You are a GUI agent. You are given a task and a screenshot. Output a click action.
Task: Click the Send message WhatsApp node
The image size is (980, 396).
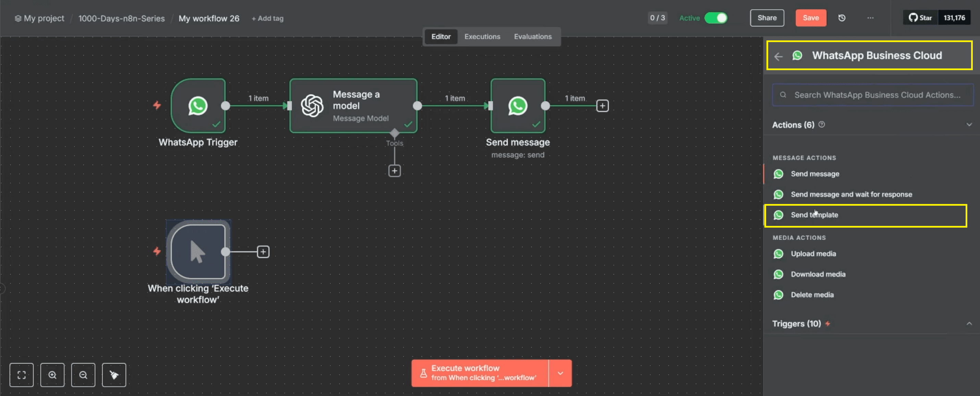pyautogui.click(x=517, y=106)
